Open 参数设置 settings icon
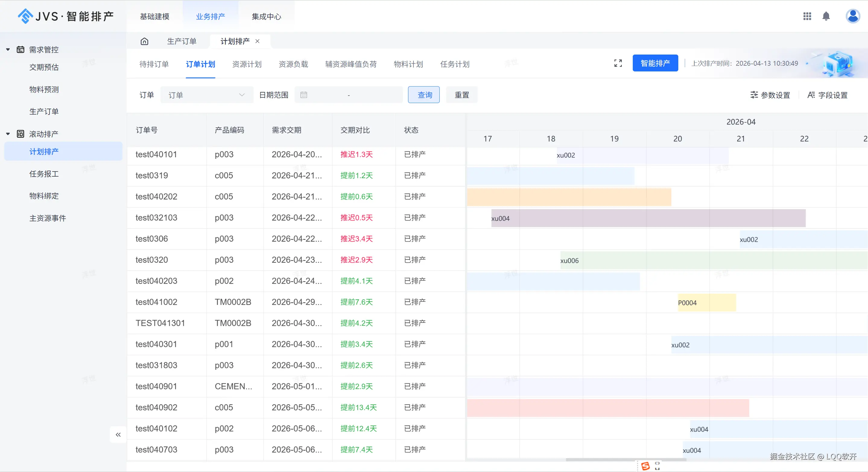 (754, 95)
